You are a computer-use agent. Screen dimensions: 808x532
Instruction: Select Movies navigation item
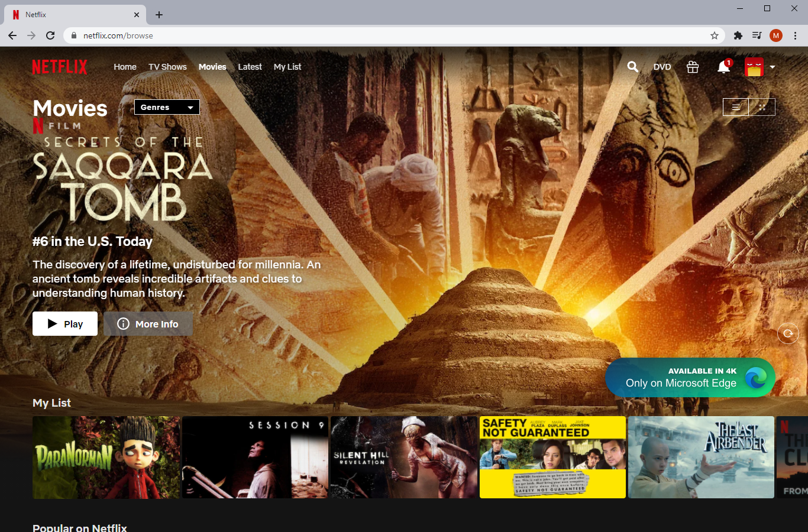pyautogui.click(x=212, y=67)
